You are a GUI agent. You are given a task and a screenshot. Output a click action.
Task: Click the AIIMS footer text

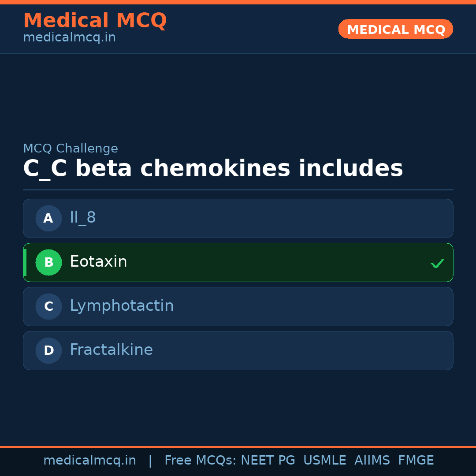point(372,461)
